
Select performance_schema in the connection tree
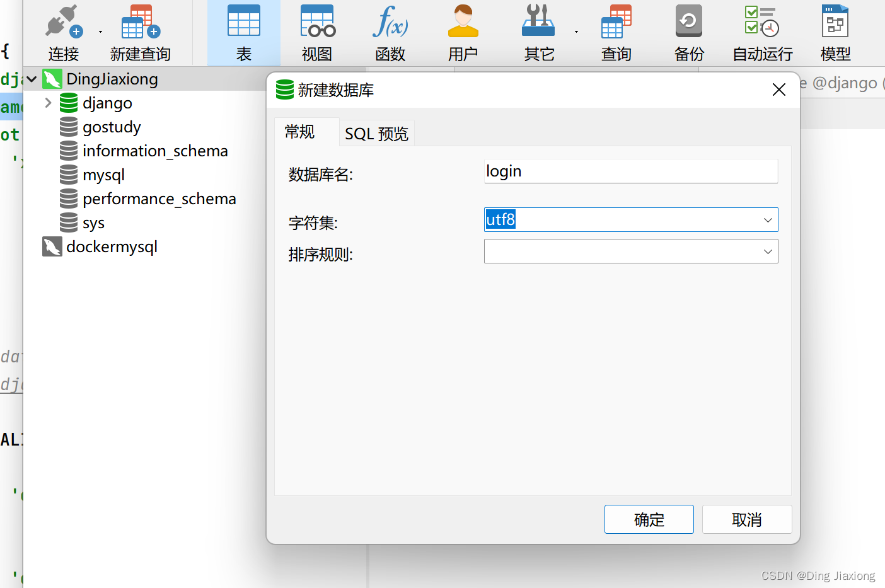pos(159,199)
